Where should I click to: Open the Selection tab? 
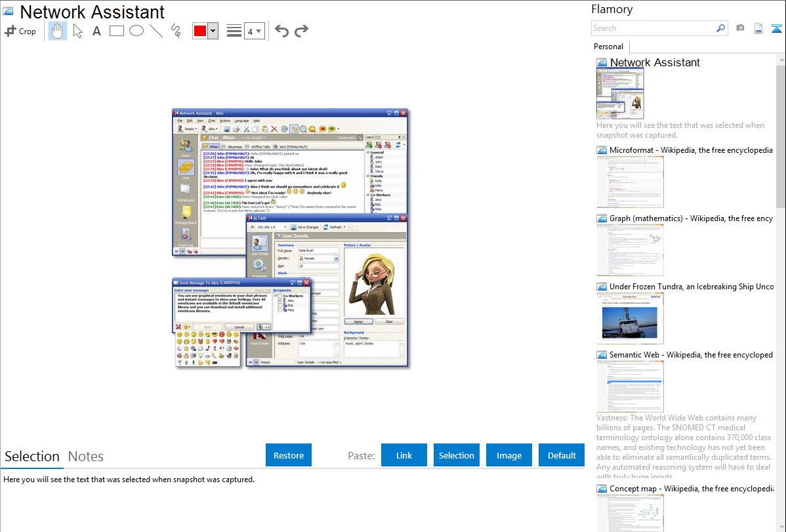(32, 457)
